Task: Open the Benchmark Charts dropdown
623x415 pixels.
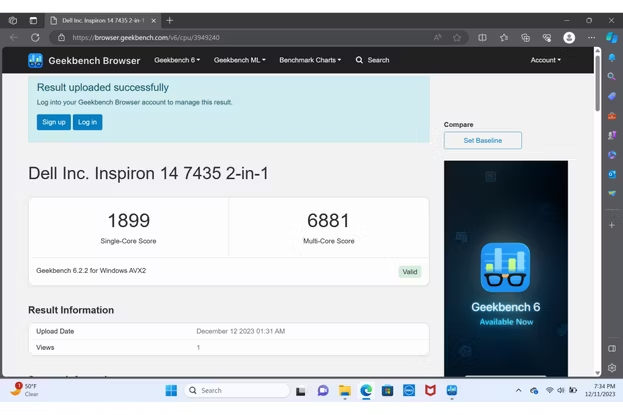Action: [x=310, y=60]
